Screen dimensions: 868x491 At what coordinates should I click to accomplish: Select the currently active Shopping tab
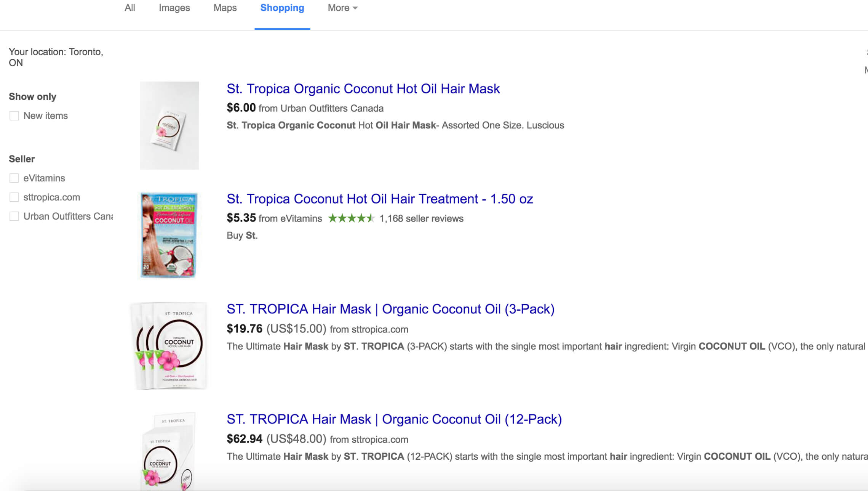(x=282, y=8)
